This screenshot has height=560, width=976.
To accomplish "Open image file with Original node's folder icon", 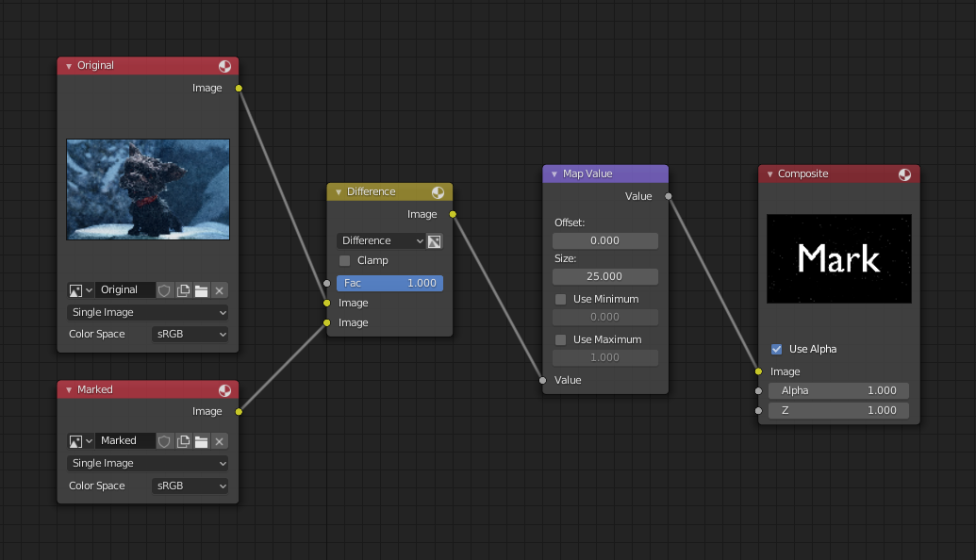I will tap(201, 290).
